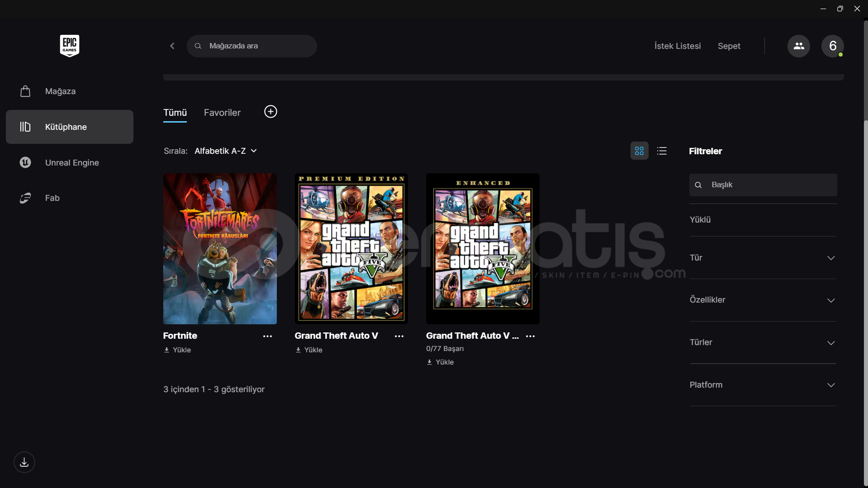Open the downloads icon at bottom left
868x488 pixels.
tap(24, 462)
